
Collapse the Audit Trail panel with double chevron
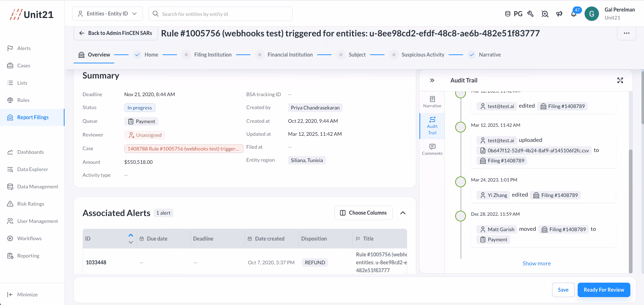click(432, 80)
